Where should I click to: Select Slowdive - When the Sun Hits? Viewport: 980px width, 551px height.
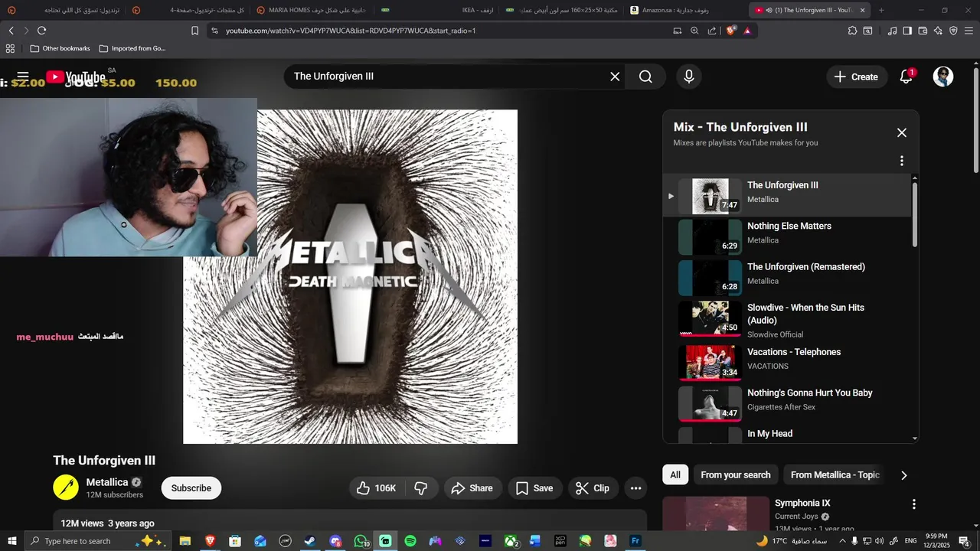coord(789,319)
